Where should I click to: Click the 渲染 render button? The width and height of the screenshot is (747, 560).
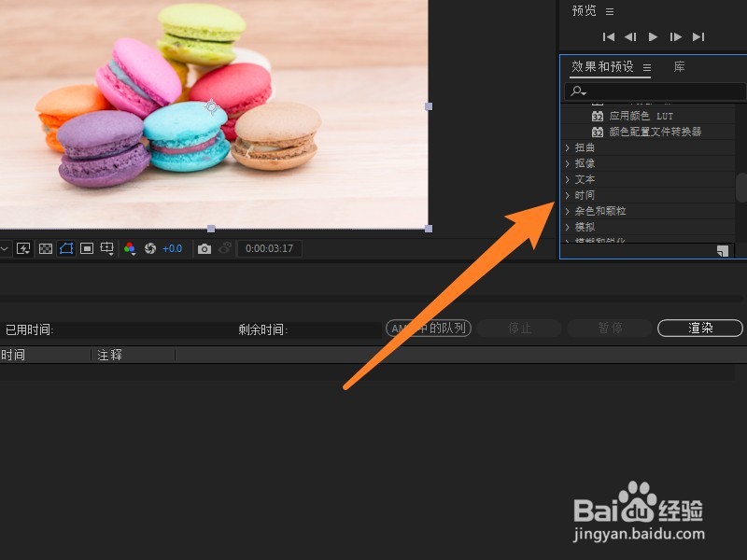pyautogui.click(x=699, y=329)
